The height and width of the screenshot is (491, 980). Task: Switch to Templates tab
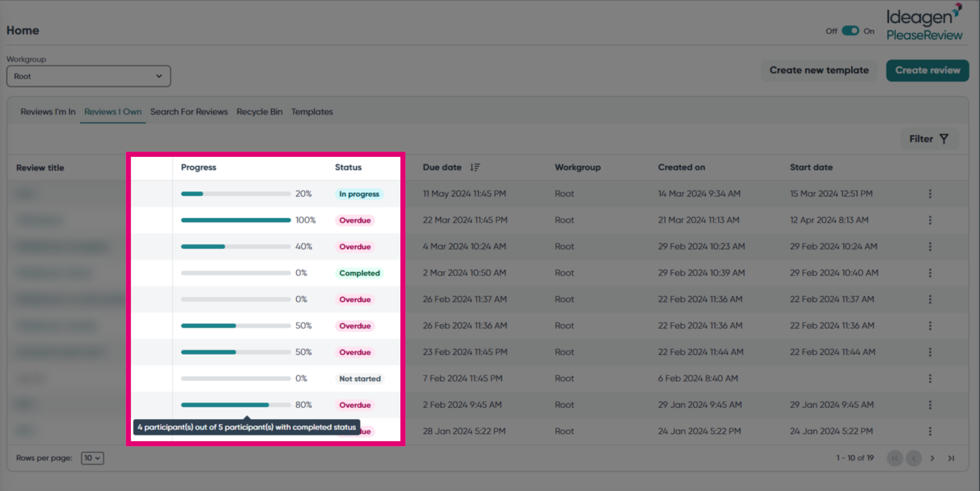point(312,112)
